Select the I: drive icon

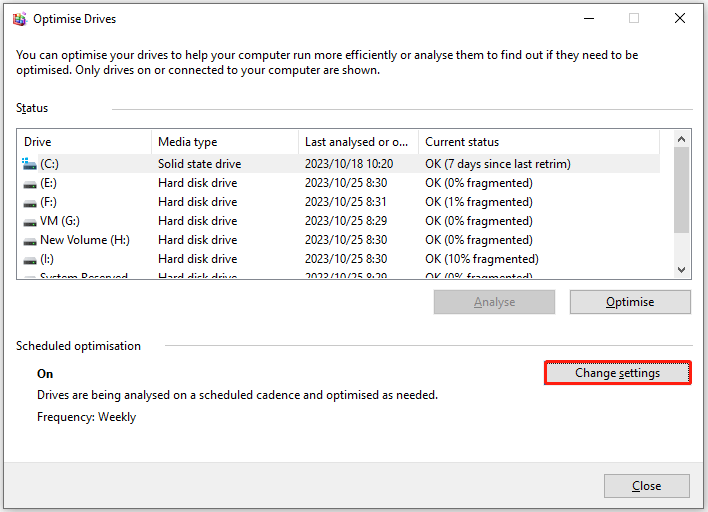[30, 260]
